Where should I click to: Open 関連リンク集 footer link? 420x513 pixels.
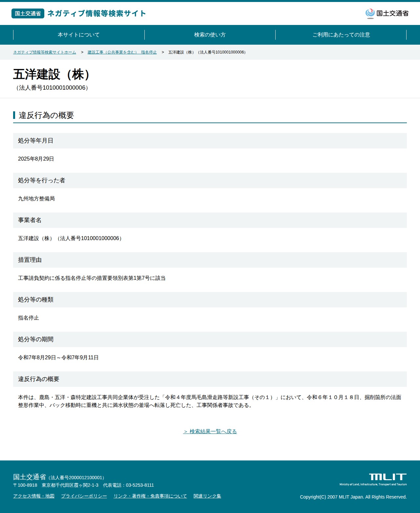(207, 496)
